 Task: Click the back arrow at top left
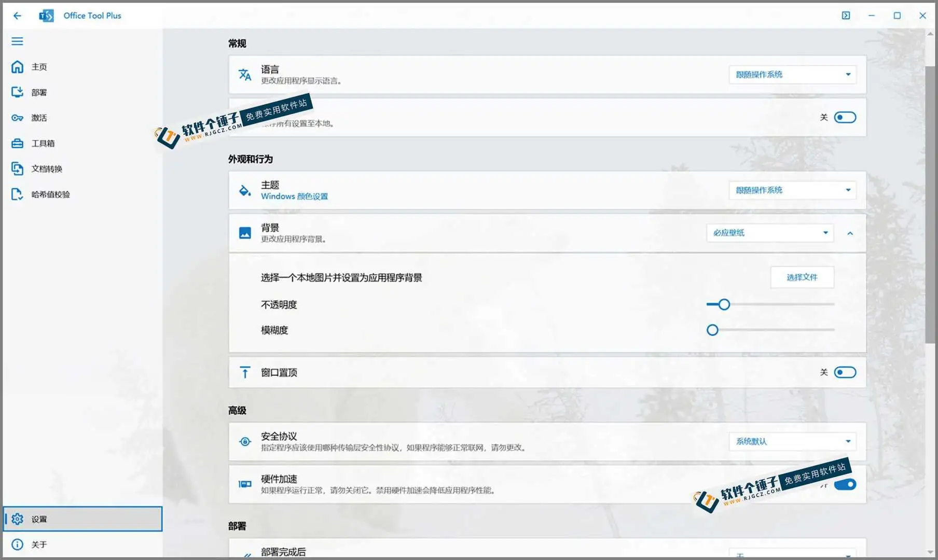point(17,16)
